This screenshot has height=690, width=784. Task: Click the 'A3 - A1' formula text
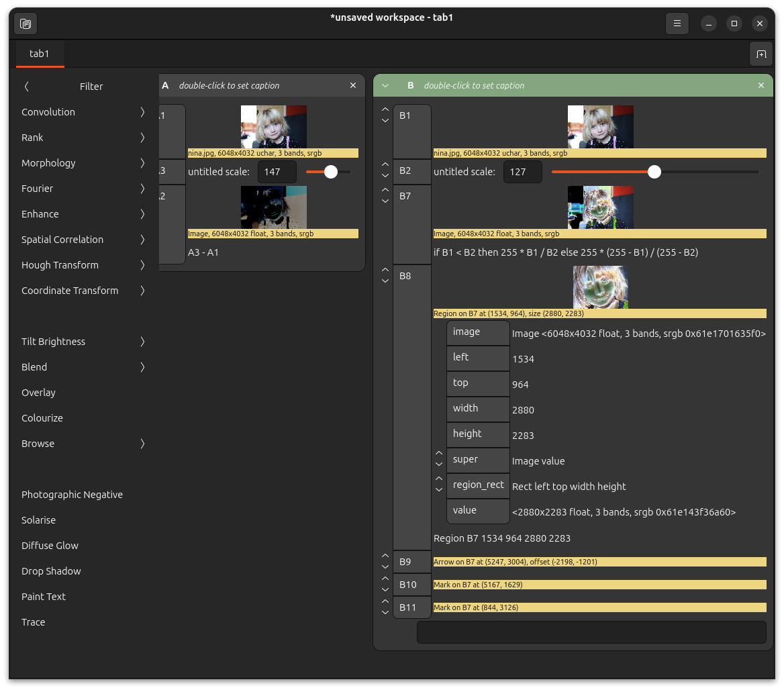[203, 252]
